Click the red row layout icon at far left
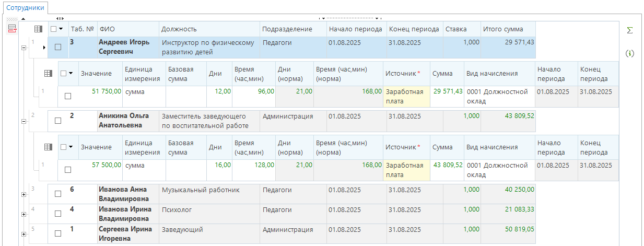 pos(11,29)
